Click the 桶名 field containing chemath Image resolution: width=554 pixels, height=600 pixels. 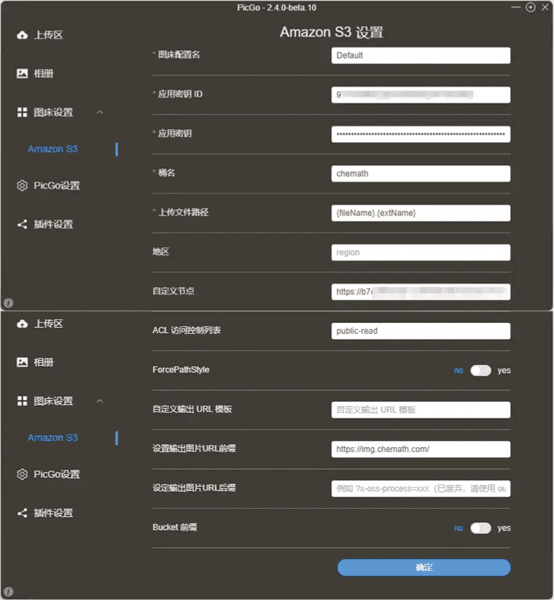click(421, 174)
